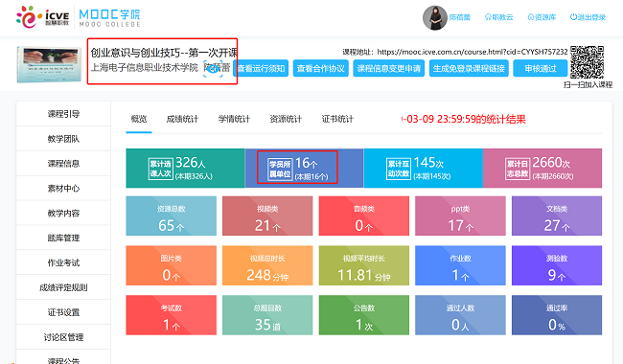This screenshot has height=364, width=623.
Task: Click the 视频平均时长 11.81分钟 tile
Action: [x=364, y=265]
